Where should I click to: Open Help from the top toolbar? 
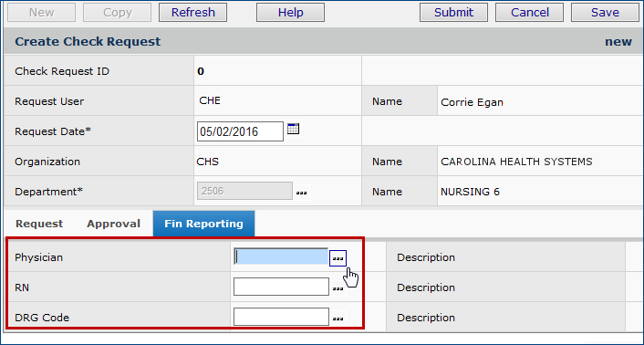[290, 13]
